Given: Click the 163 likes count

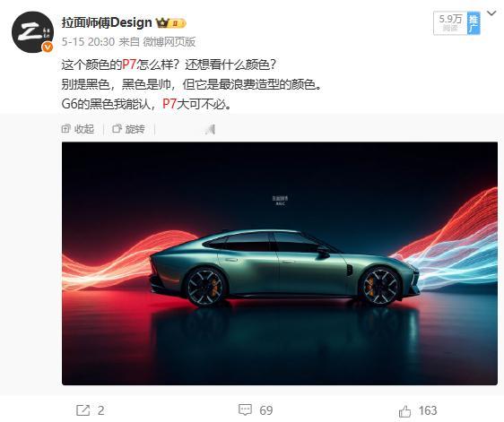Looking at the screenshot, I should [x=428, y=410].
